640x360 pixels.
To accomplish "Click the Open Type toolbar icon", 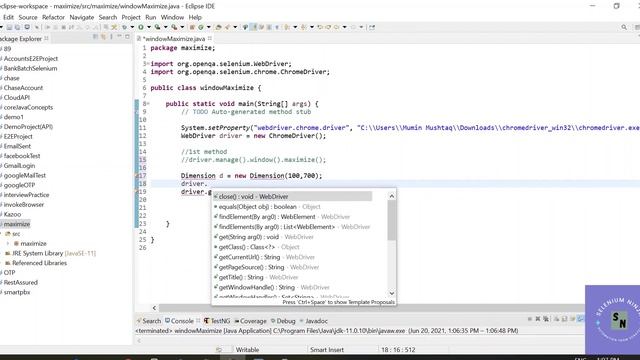I will (218, 27).
